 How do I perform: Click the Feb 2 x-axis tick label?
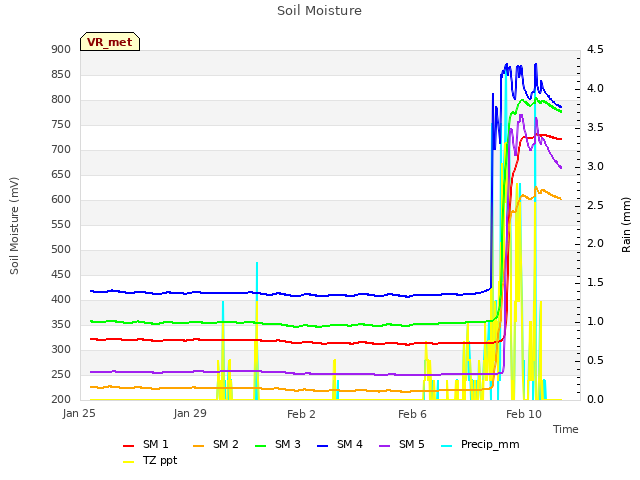pyautogui.click(x=301, y=414)
